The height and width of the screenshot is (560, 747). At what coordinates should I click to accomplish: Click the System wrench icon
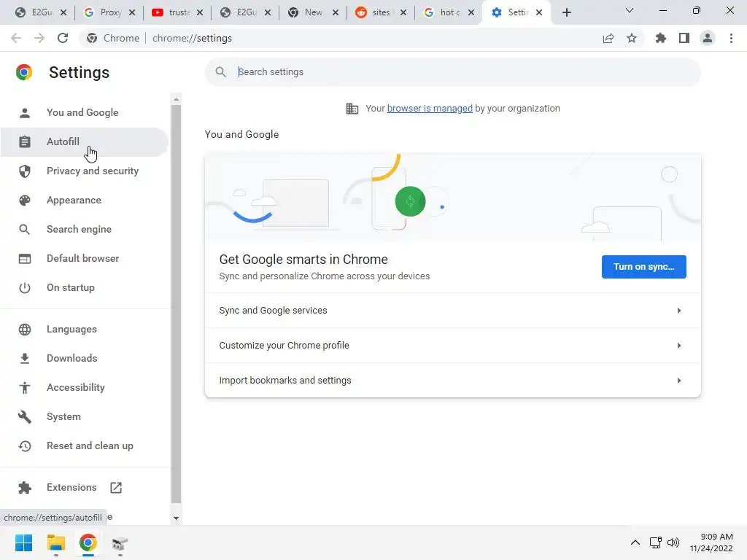click(x=25, y=417)
